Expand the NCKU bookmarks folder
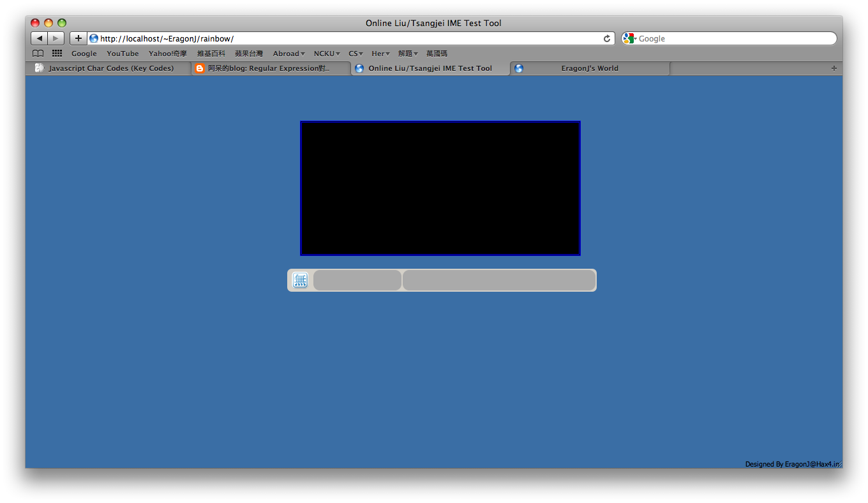The height and width of the screenshot is (503, 868). tap(327, 54)
